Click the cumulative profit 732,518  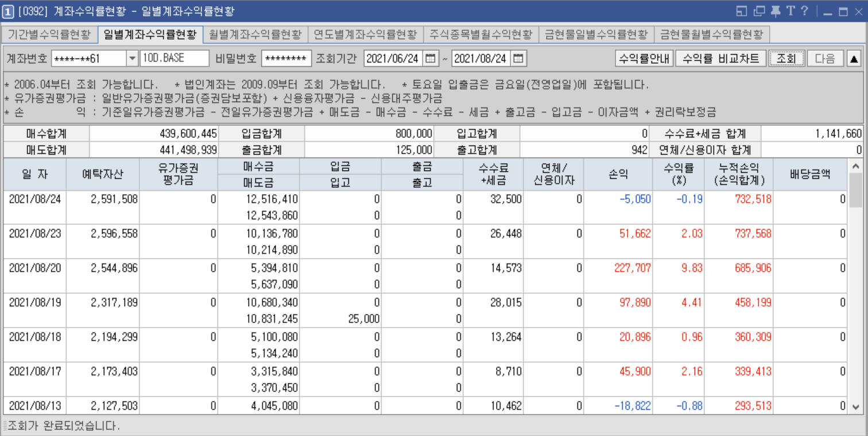pos(753,199)
